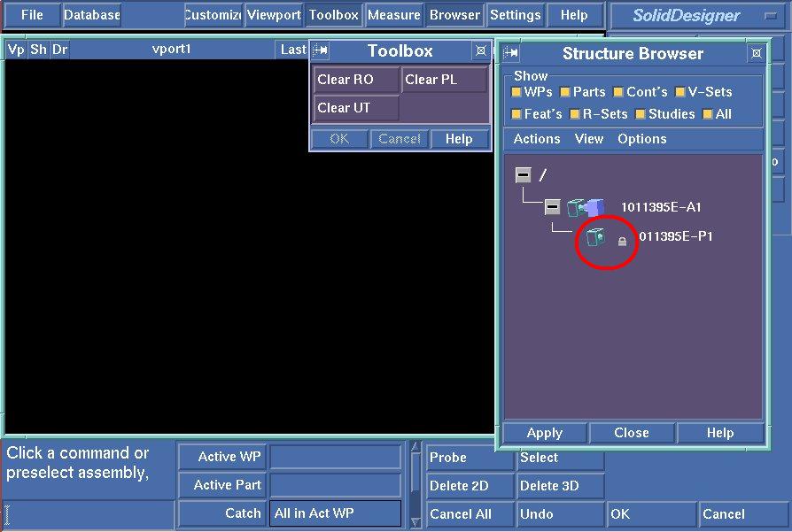Toggle the R-Sets show checkbox
This screenshot has height=532, width=792.
pyautogui.click(x=575, y=114)
